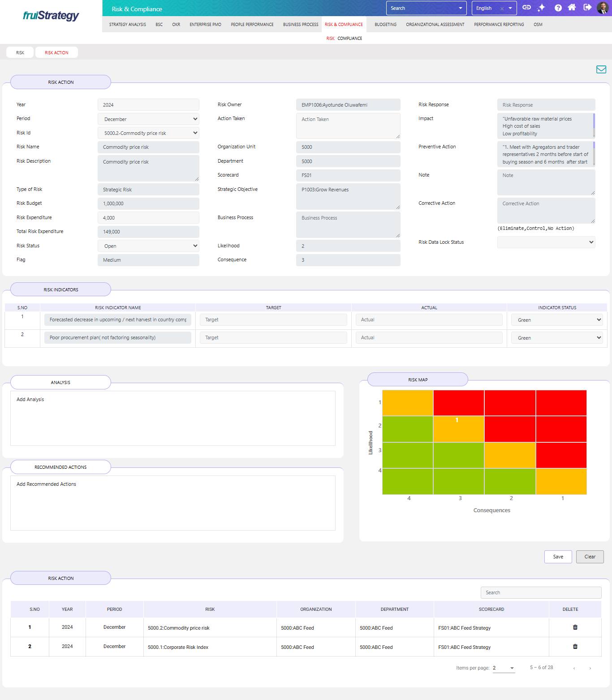Go to next page of risk actions
Viewport: 612px width, 700px height.
590,668
